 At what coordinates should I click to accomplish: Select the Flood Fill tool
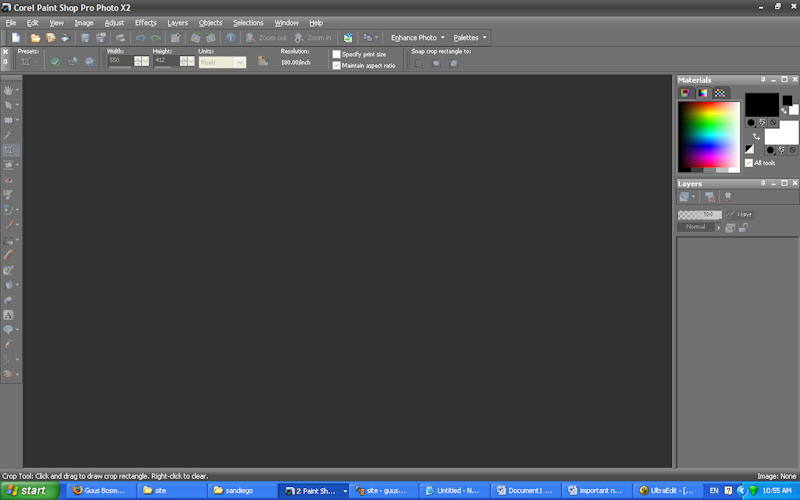pos(8,285)
